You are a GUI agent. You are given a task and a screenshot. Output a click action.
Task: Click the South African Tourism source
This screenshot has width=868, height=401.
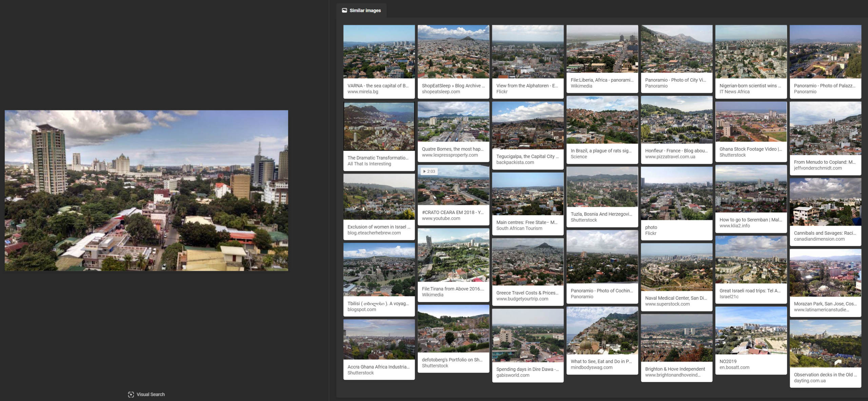click(519, 228)
